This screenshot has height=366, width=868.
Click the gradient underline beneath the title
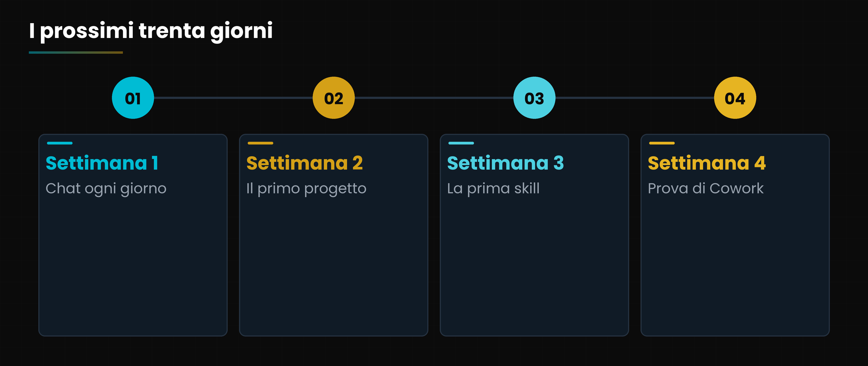pyautogui.click(x=76, y=52)
